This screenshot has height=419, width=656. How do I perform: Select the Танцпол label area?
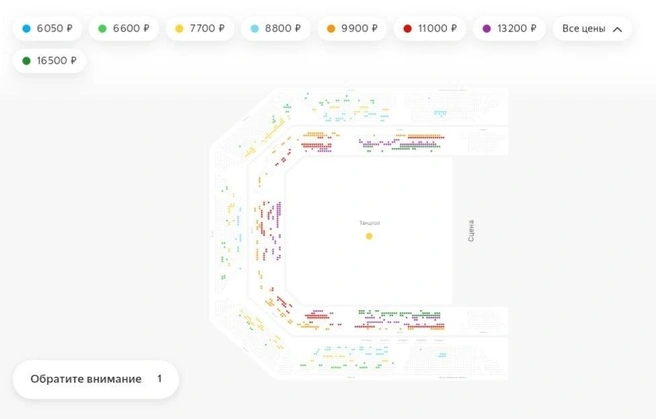(x=369, y=223)
